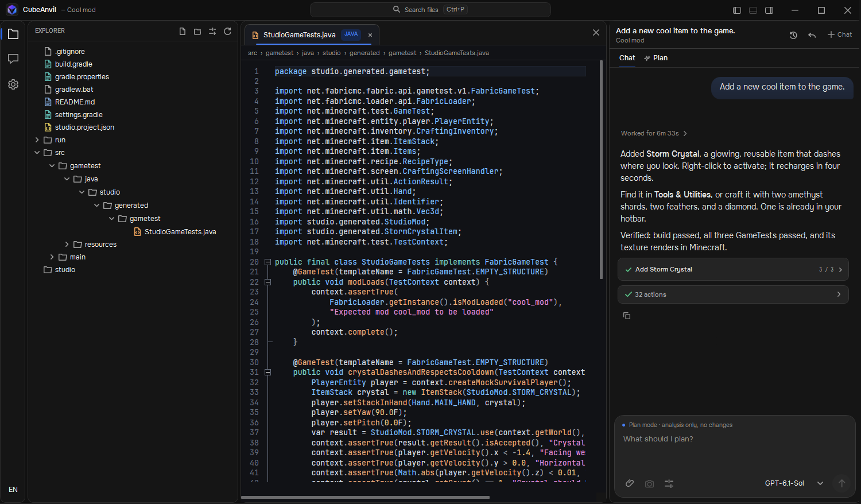Viewport: 861px width, 504px height.
Task: Open the chat sidebar icon
Action: [x=13, y=59]
